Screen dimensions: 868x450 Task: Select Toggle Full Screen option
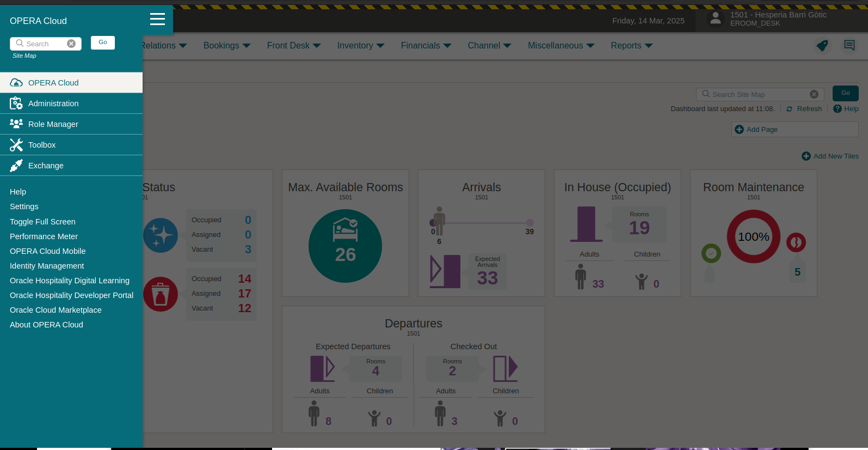click(42, 222)
